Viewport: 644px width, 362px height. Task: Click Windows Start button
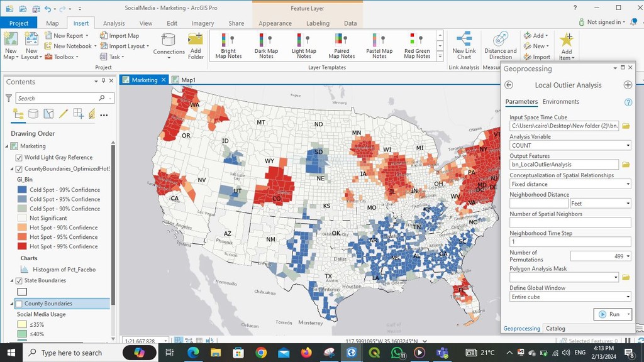11,353
